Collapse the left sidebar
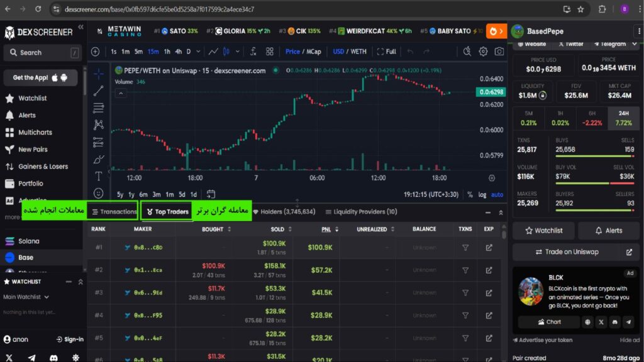Viewport: 644px width, 362px height. pyautogui.click(x=81, y=27)
